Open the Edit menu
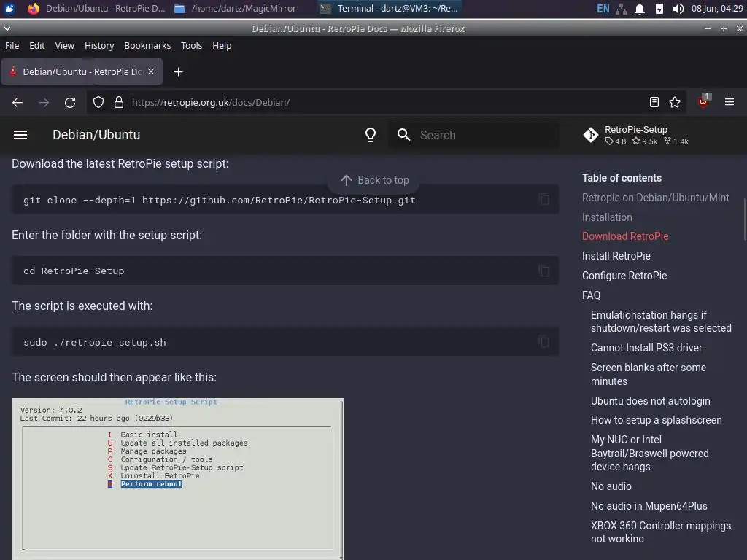This screenshot has height=560, width=747. point(36,46)
